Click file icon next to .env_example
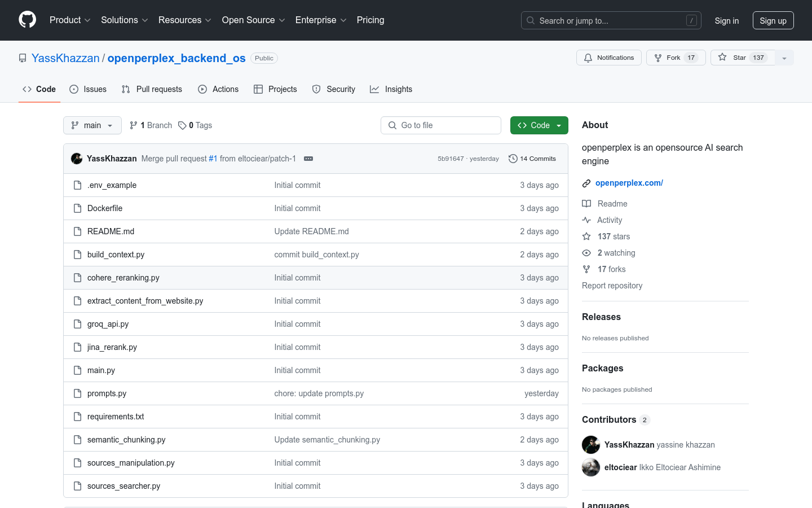The width and height of the screenshot is (812, 508). point(78,185)
